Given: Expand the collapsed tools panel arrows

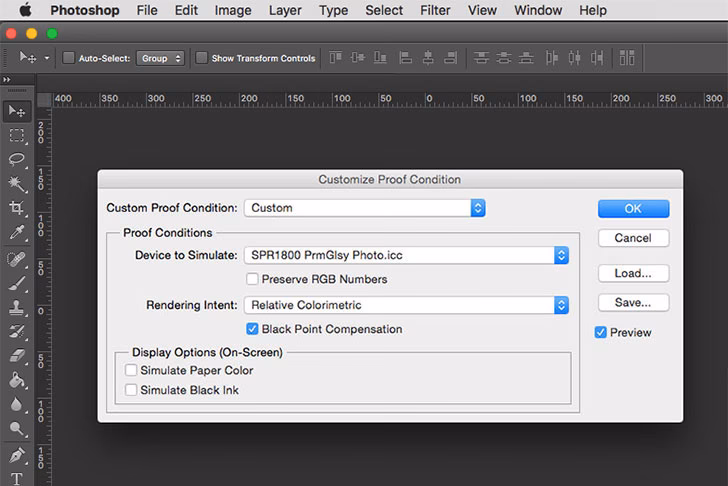Looking at the screenshot, I should coord(6,80).
